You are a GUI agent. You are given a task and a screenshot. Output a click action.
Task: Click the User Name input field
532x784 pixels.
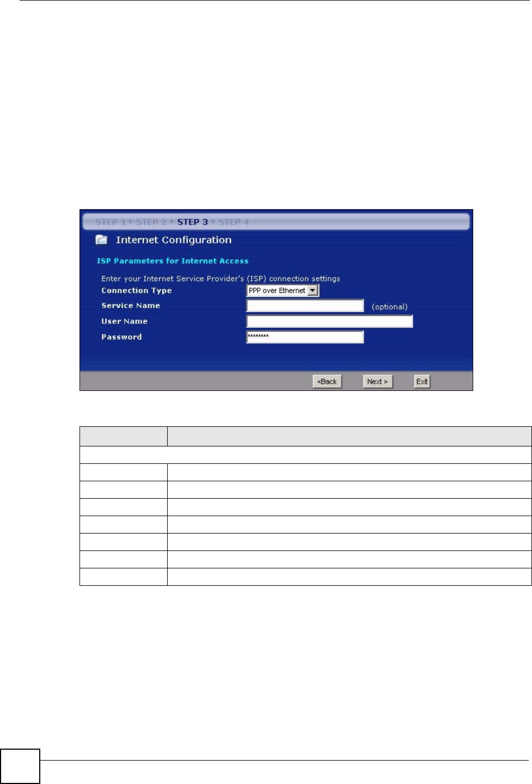coord(329,321)
